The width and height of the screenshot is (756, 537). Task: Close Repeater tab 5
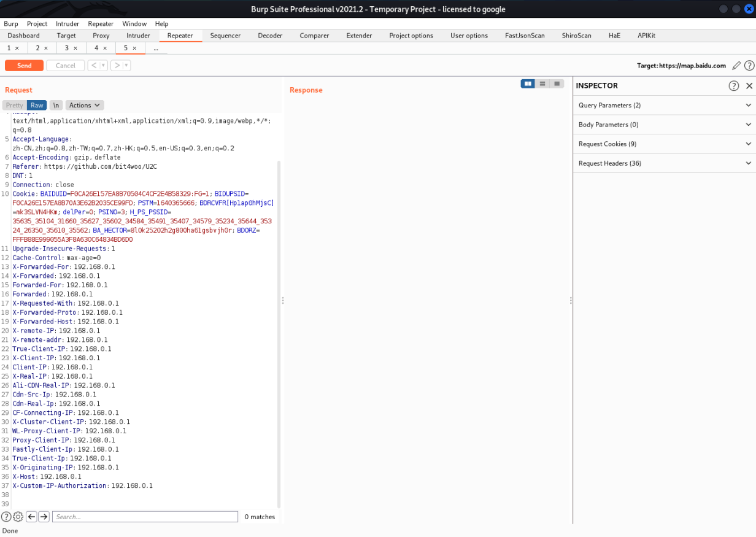pos(134,48)
